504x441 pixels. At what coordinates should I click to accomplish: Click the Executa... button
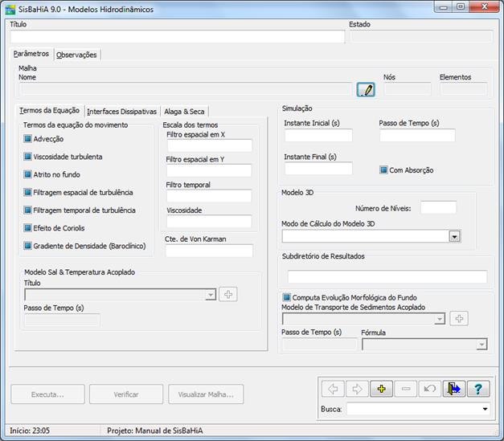47,394
